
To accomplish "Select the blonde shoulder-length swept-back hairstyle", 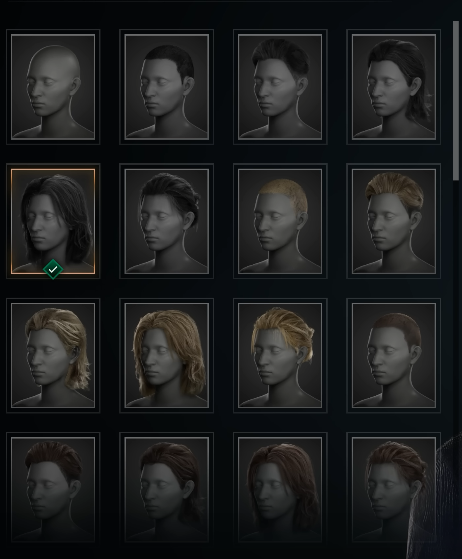I will click(x=53, y=355).
